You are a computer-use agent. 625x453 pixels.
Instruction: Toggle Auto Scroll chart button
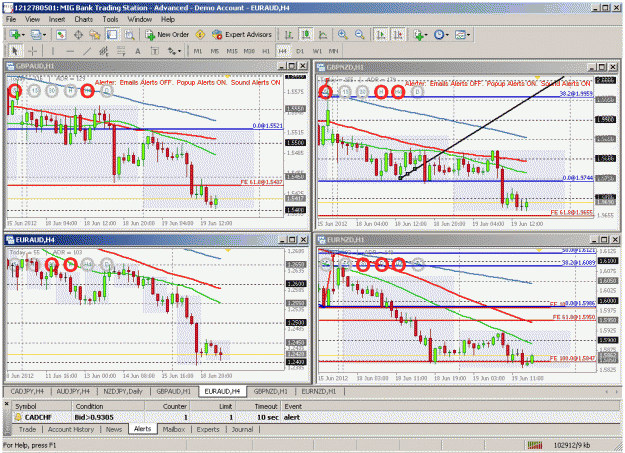tap(381, 35)
